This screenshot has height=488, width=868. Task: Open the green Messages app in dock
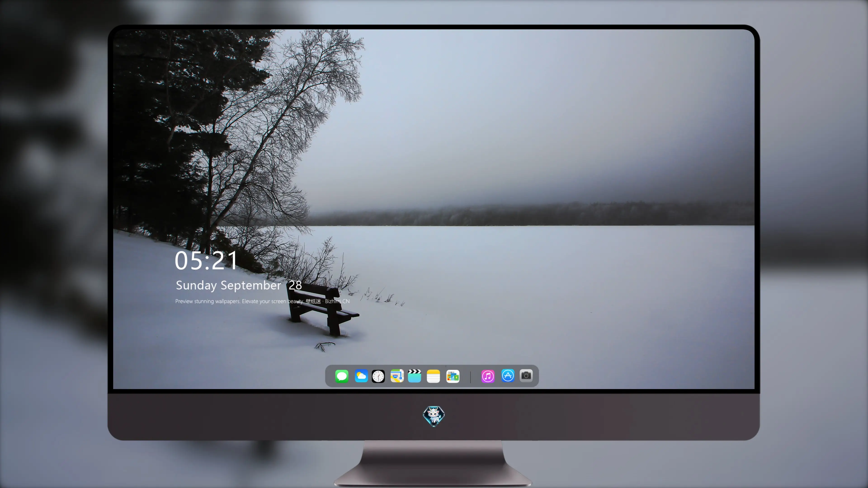click(x=342, y=376)
